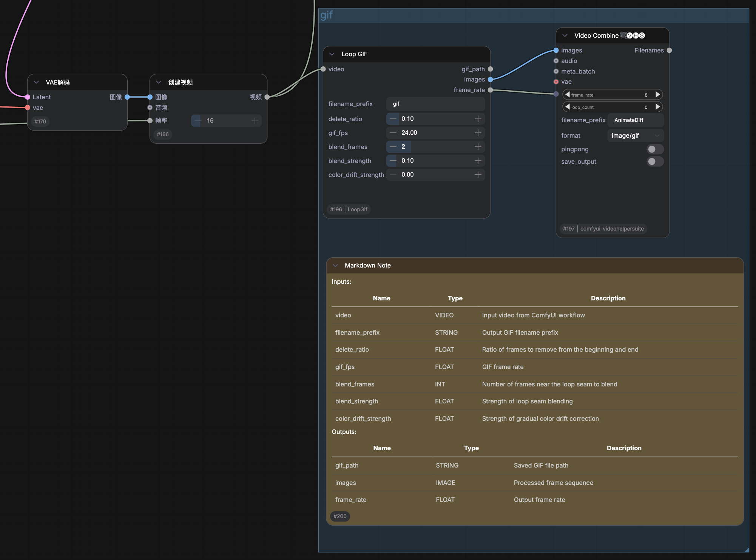The width and height of the screenshot is (756, 560).
Task: Toggle the save_output switch
Action: point(655,162)
